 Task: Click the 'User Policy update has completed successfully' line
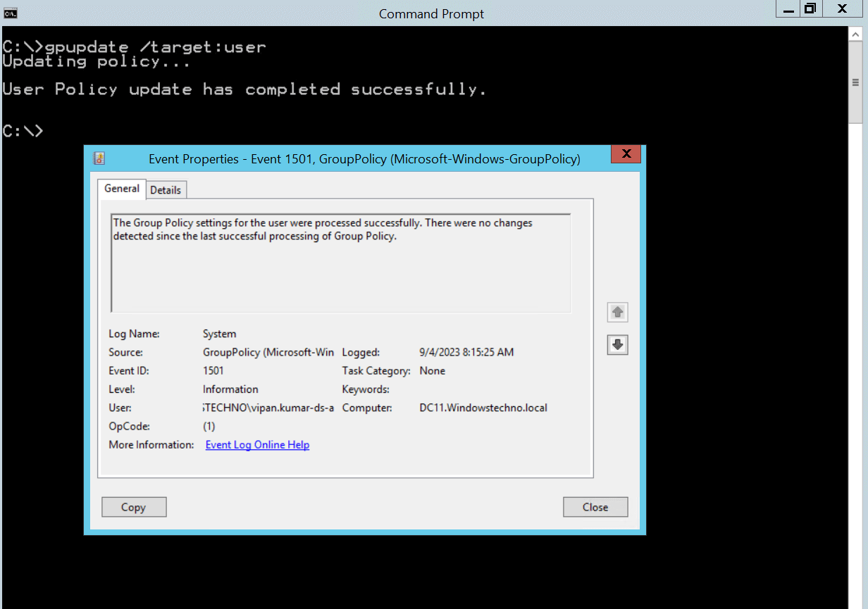244,89
